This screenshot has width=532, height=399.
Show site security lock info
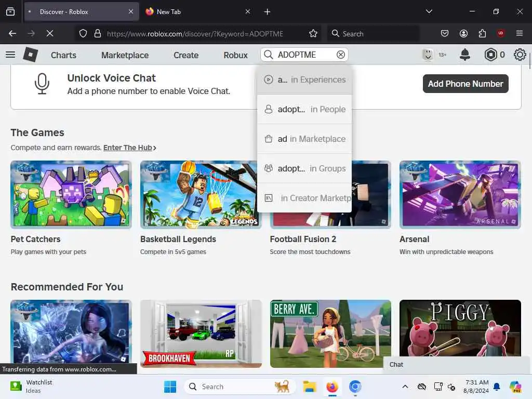tap(98, 33)
